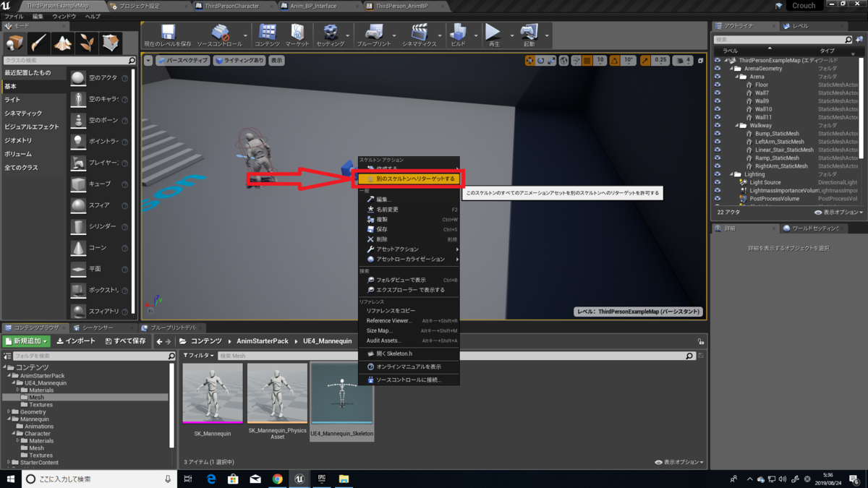This screenshot has height=488, width=868.
Task: Switch to the ワールドセッティング tab
Action: tap(814, 228)
